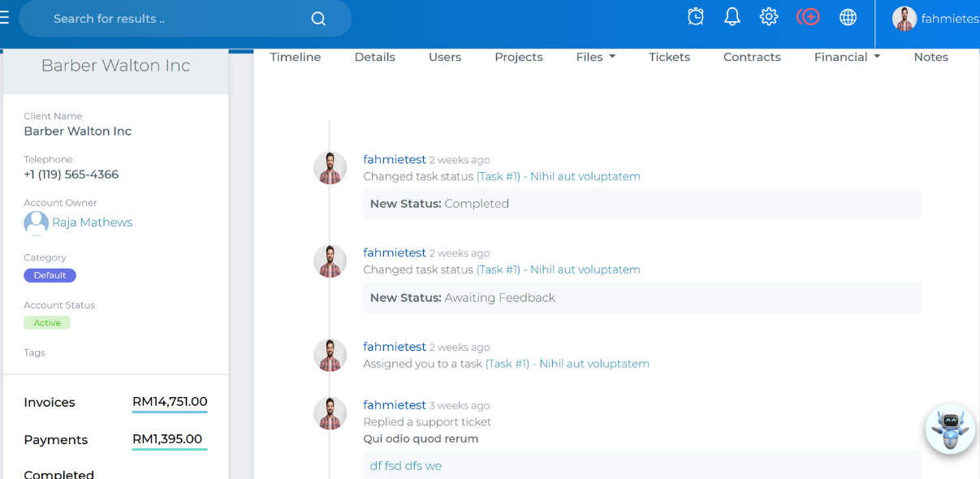Image resolution: width=980 pixels, height=479 pixels.
Task: Open the fahmietest username in the header
Action: [950, 19]
